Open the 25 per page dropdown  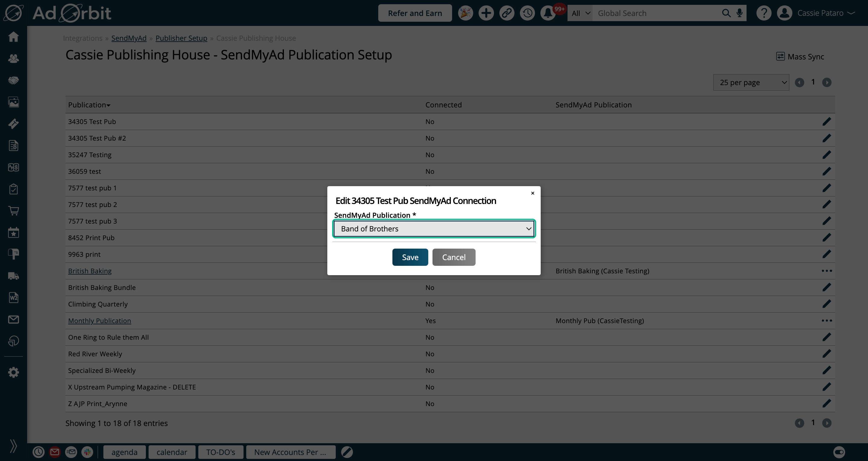[x=751, y=82]
